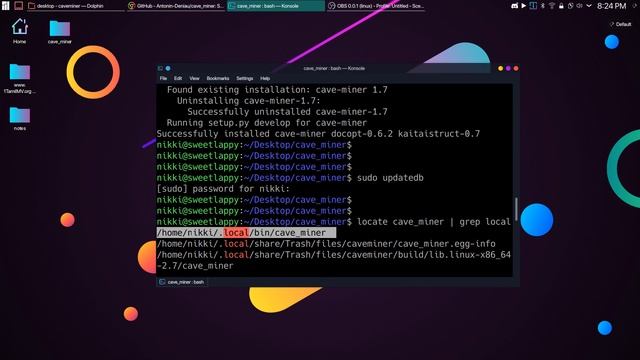Viewport: 640px width, 360px height.
Task: Click the Default desktop toolbox button
Action: (x=620, y=24)
